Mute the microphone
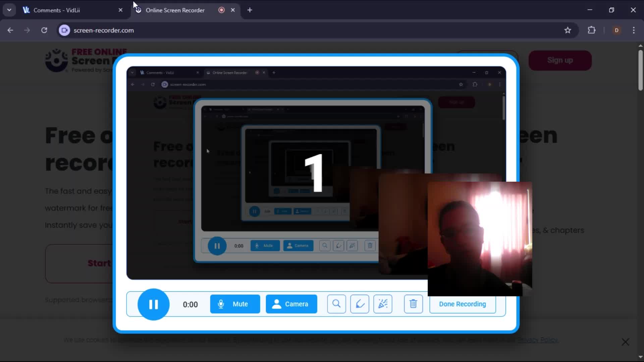 [235, 304]
